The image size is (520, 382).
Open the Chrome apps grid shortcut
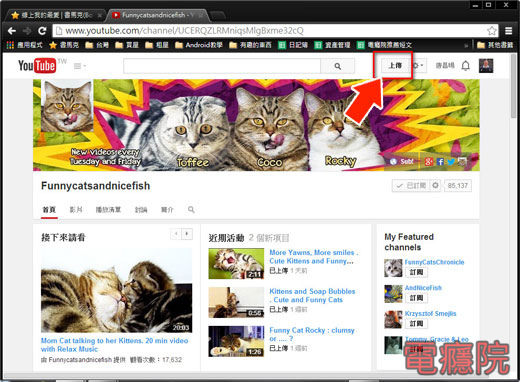click(x=10, y=45)
